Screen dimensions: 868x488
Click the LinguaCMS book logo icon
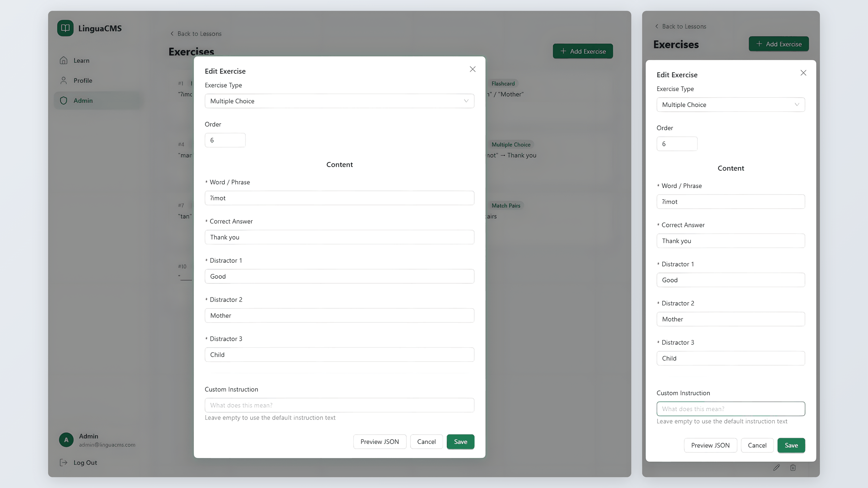click(65, 28)
